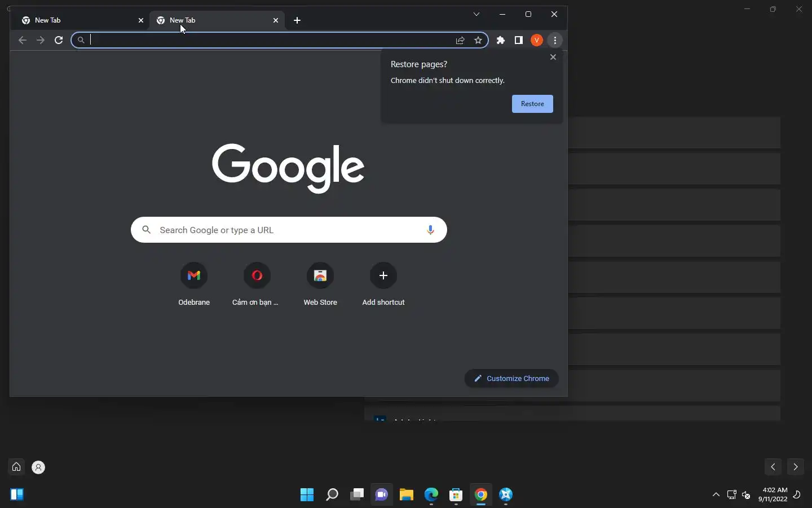
Task: Expand the tab search chevron
Action: pos(476,14)
